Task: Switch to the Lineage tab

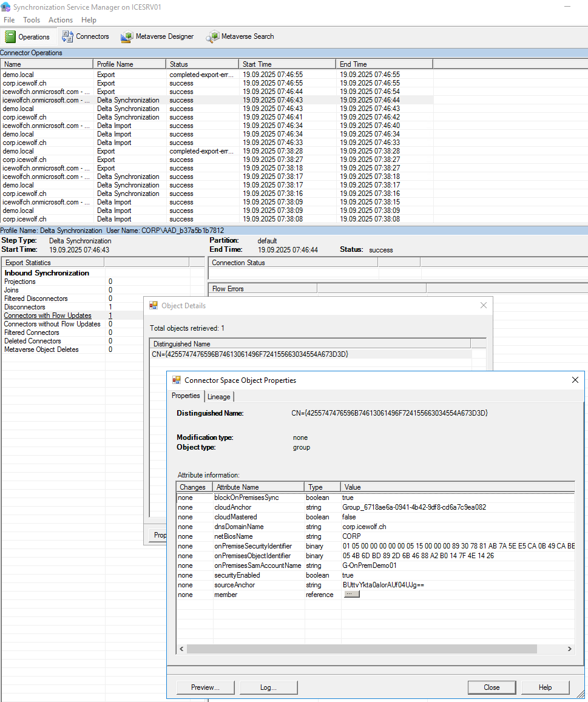Action: point(219,397)
